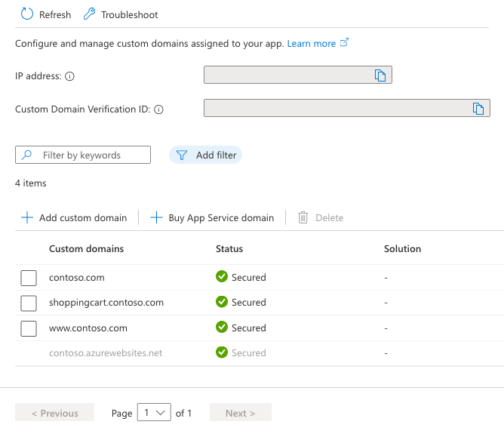Copy the IP address value
Viewport: 504px width, 437px height.
coord(380,75)
